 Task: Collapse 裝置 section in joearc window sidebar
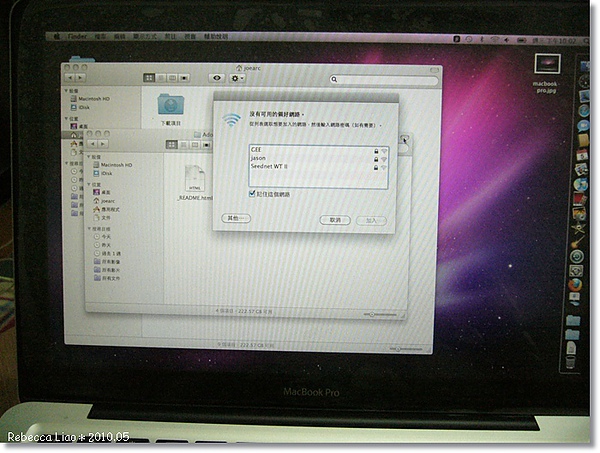66,91
